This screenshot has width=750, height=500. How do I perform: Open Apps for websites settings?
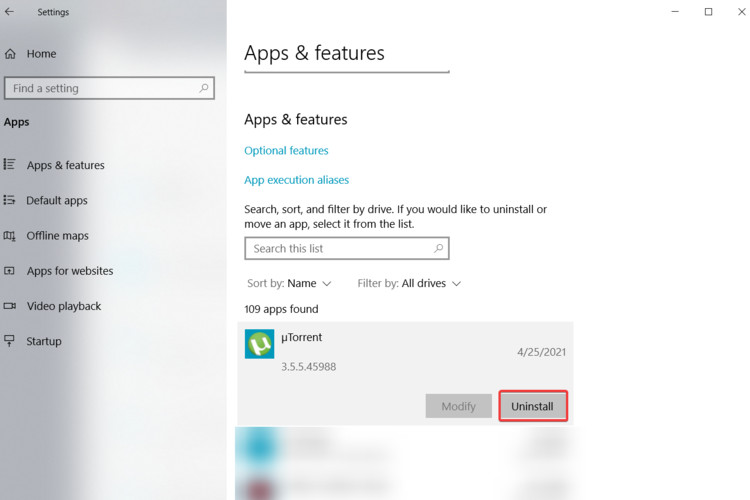(x=70, y=271)
